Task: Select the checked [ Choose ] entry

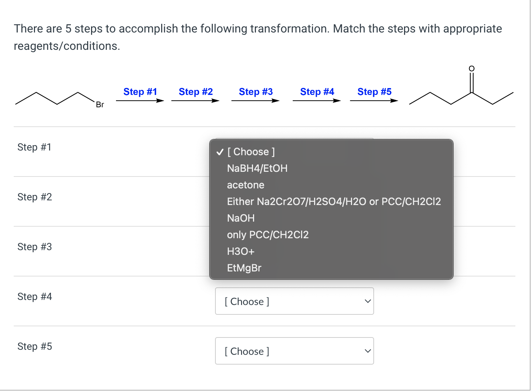Action: pos(251,152)
